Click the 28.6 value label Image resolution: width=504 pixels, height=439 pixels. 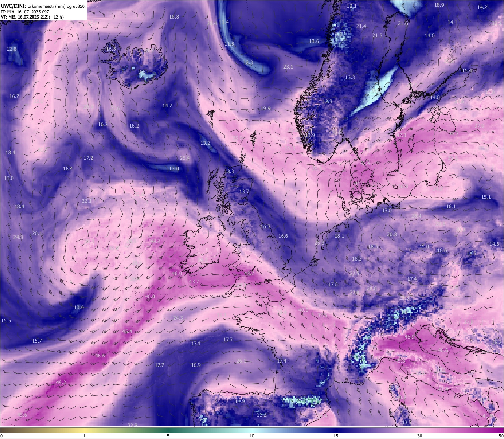tap(372, 289)
